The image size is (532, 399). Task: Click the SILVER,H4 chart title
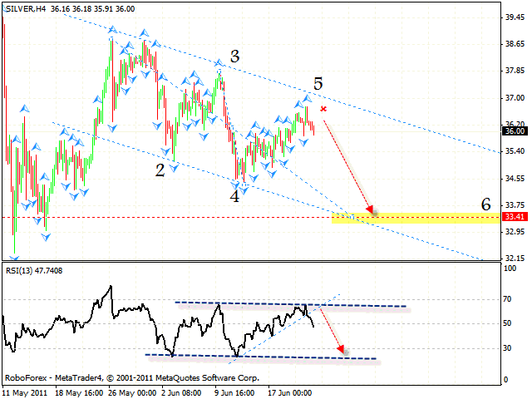coord(25,8)
